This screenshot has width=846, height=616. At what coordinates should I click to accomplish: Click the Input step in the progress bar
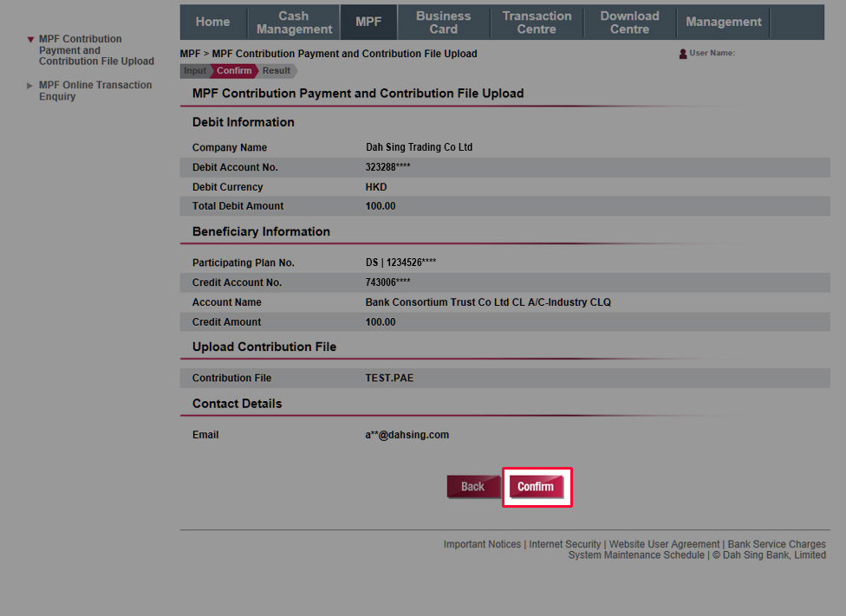195,71
